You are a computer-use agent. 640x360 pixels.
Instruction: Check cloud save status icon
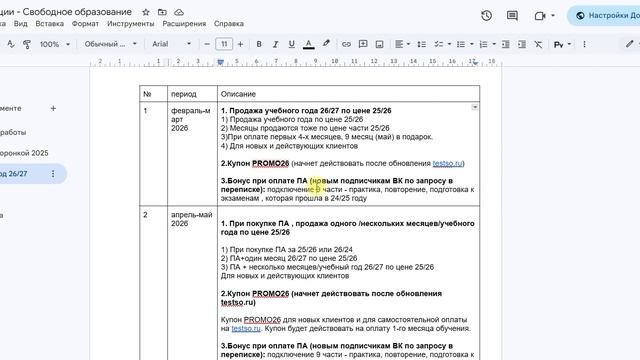click(179, 12)
